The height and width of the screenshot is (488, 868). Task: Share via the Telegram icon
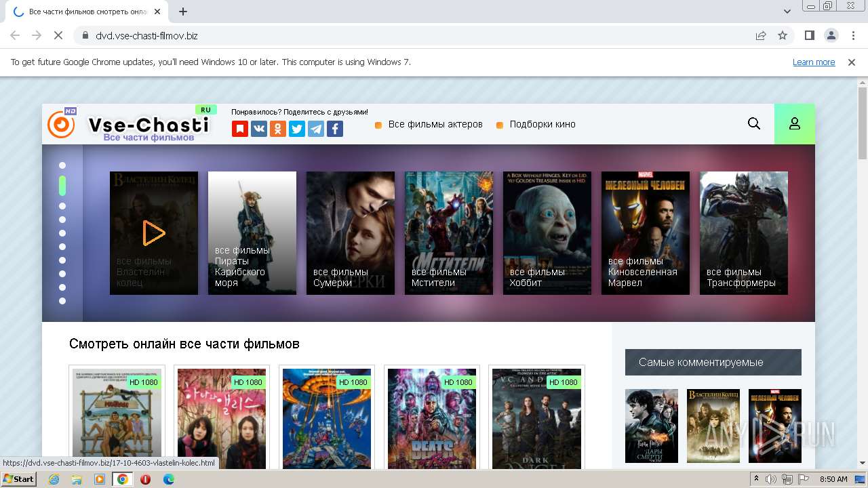click(x=316, y=129)
